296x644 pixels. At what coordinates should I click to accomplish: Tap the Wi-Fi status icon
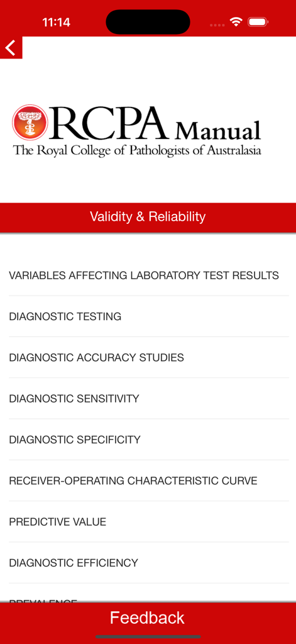pyautogui.click(x=236, y=22)
